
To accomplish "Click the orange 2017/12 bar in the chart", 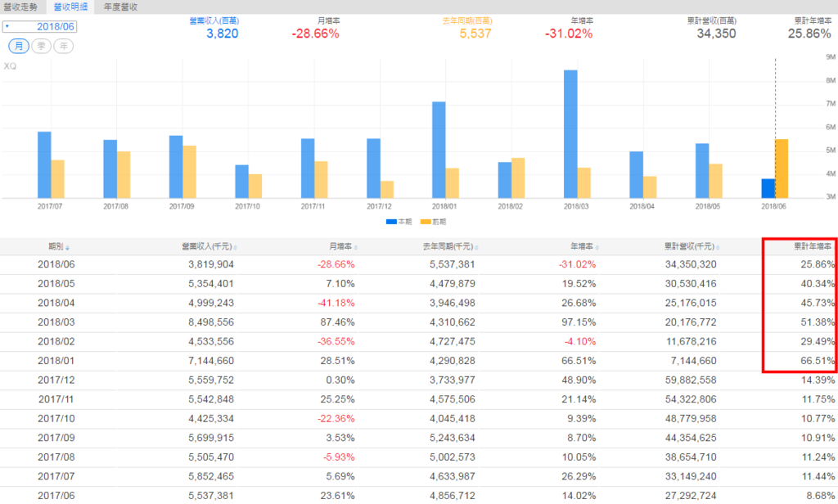I will click(x=387, y=190).
